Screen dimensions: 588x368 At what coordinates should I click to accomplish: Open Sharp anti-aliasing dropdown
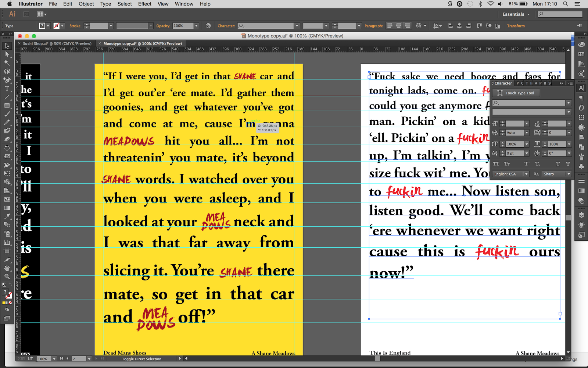click(x=557, y=174)
